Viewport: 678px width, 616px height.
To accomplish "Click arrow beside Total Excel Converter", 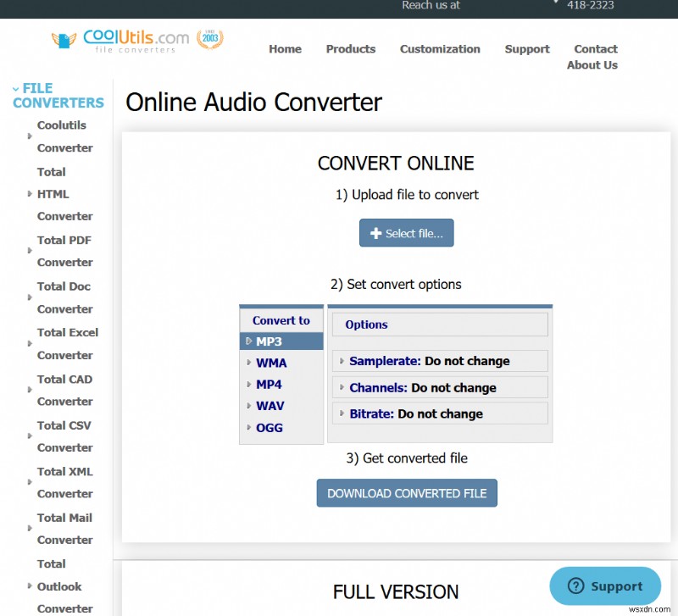I will pos(30,344).
